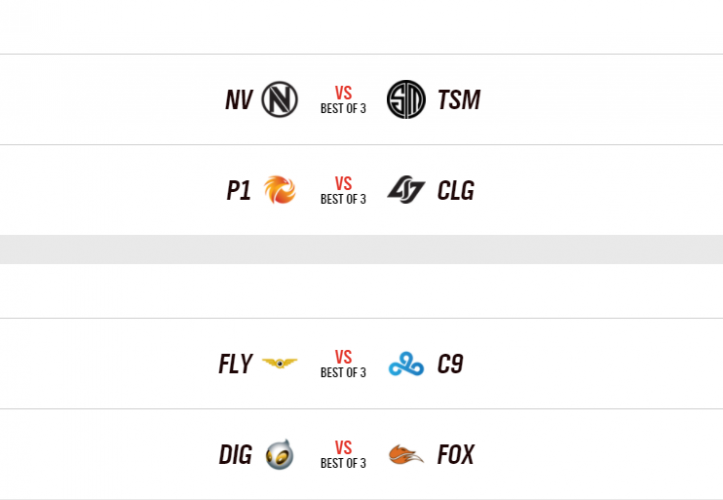
Task: Open P1 vs CLG best of 3 match
Action: pyautogui.click(x=343, y=190)
